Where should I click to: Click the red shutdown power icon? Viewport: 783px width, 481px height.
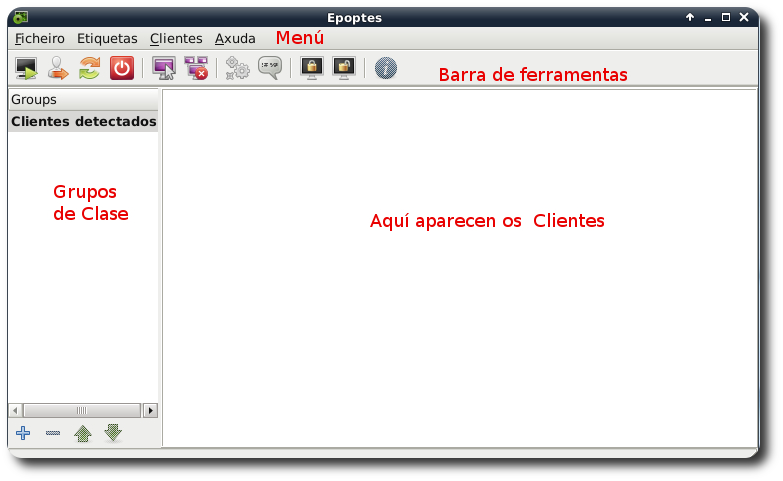click(121, 68)
